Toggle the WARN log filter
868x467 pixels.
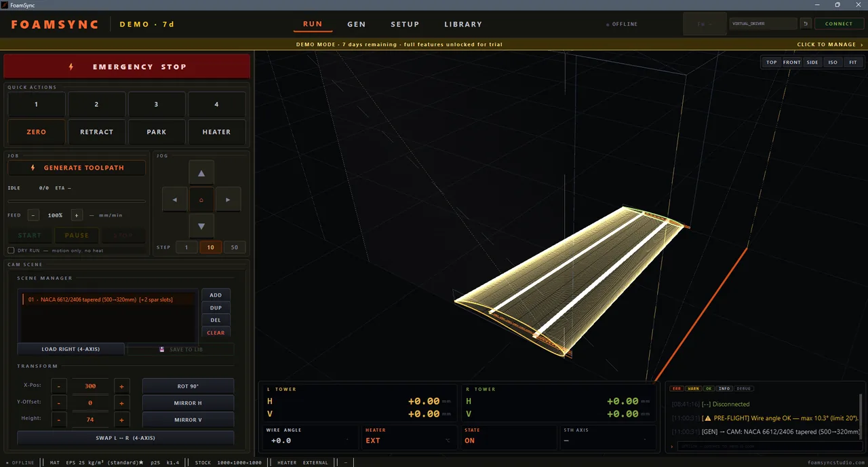[693, 389]
